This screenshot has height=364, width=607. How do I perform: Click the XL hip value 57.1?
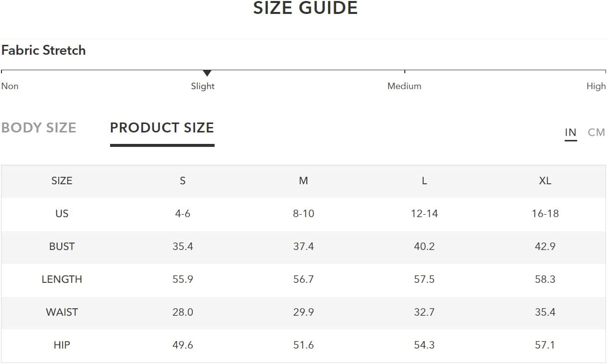pyautogui.click(x=545, y=345)
